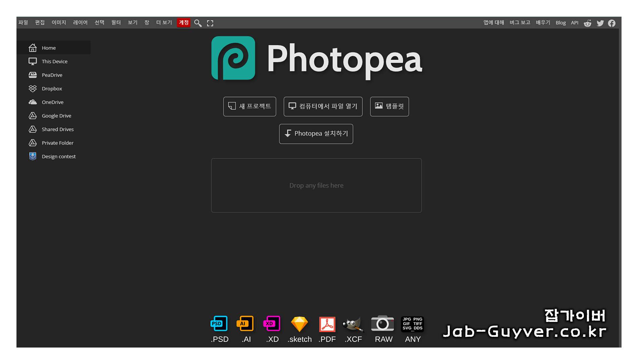Click the Dropbox icon in sidebar
638x364 pixels.
[x=33, y=88]
